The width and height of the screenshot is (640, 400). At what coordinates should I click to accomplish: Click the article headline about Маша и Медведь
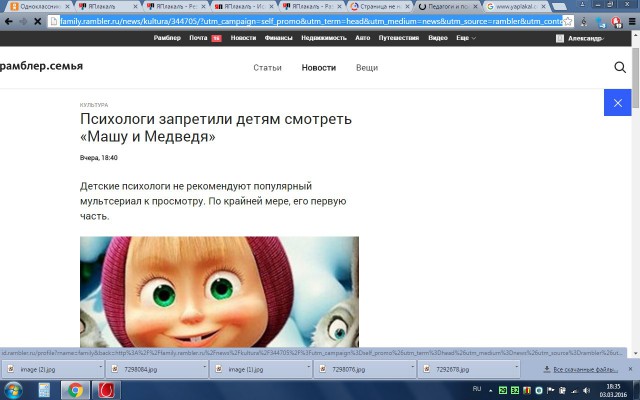coord(216,127)
